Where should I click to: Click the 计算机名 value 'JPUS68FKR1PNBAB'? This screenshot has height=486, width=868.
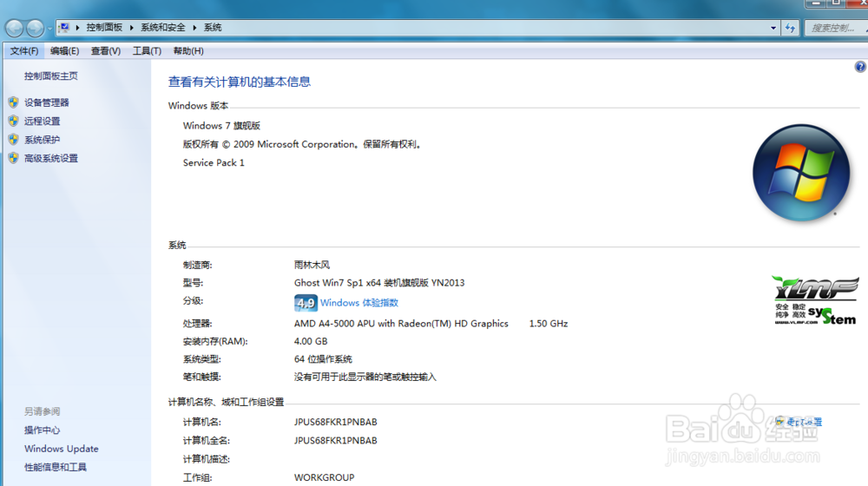(335, 422)
